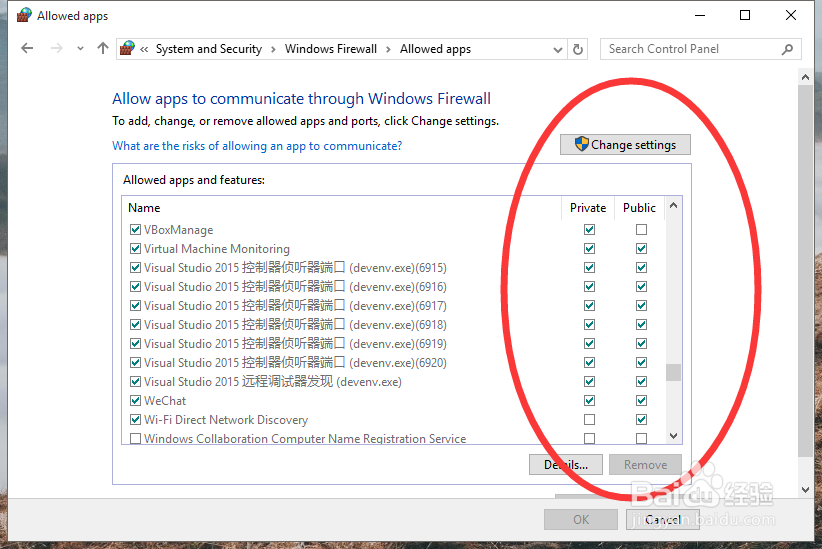Open recent locations dropdown arrow
822x549 pixels.
pos(80,49)
